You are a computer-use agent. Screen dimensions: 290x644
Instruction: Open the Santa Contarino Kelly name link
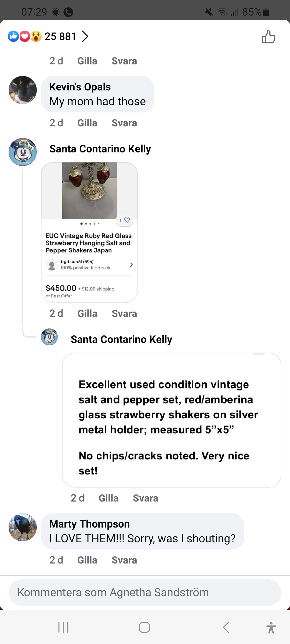coord(100,149)
